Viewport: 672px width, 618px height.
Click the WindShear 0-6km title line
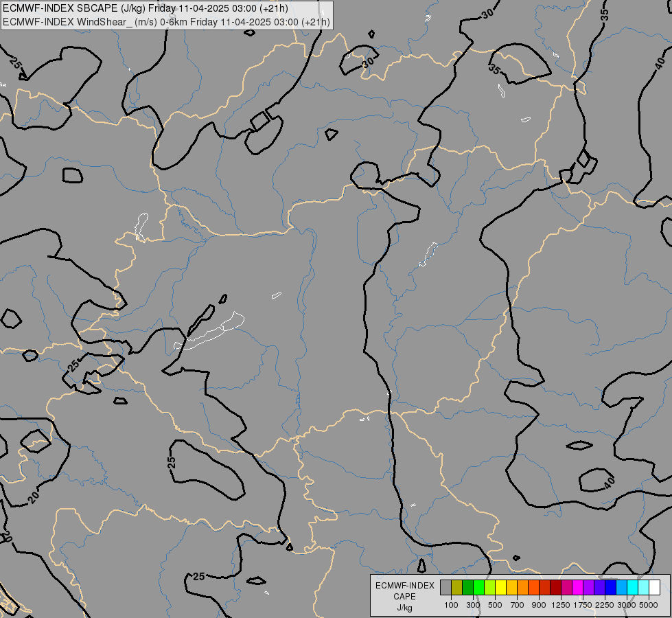click(166, 22)
